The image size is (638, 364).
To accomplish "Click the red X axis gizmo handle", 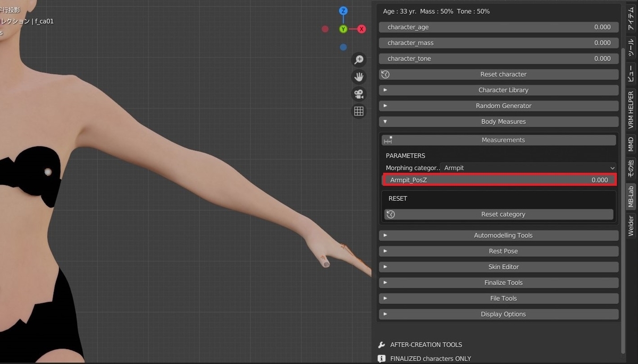I will [x=362, y=29].
